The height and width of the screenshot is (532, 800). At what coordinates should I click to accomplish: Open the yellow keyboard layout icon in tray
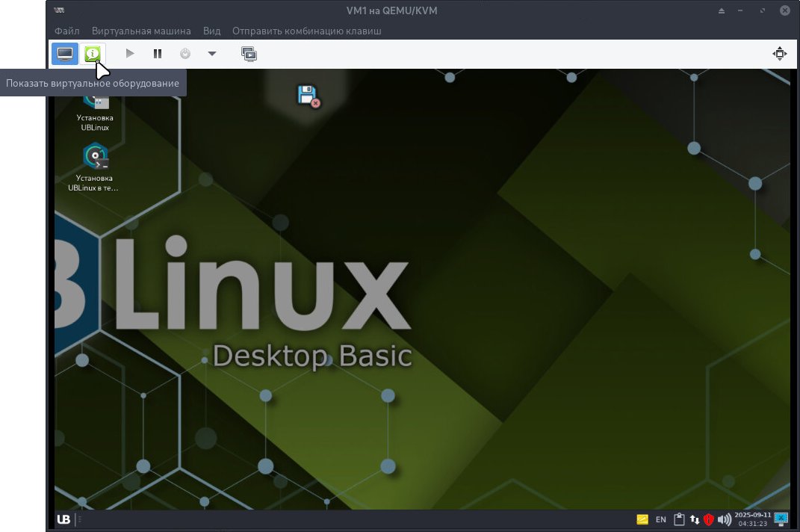coord(642,519)
